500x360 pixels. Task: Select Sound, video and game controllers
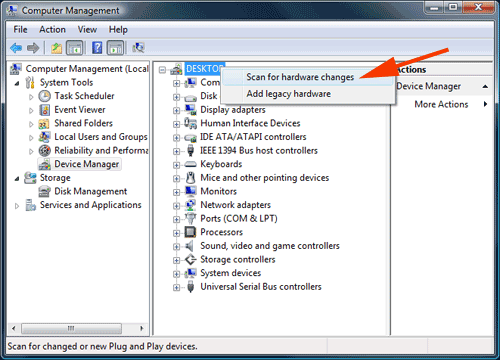point(270,246)
